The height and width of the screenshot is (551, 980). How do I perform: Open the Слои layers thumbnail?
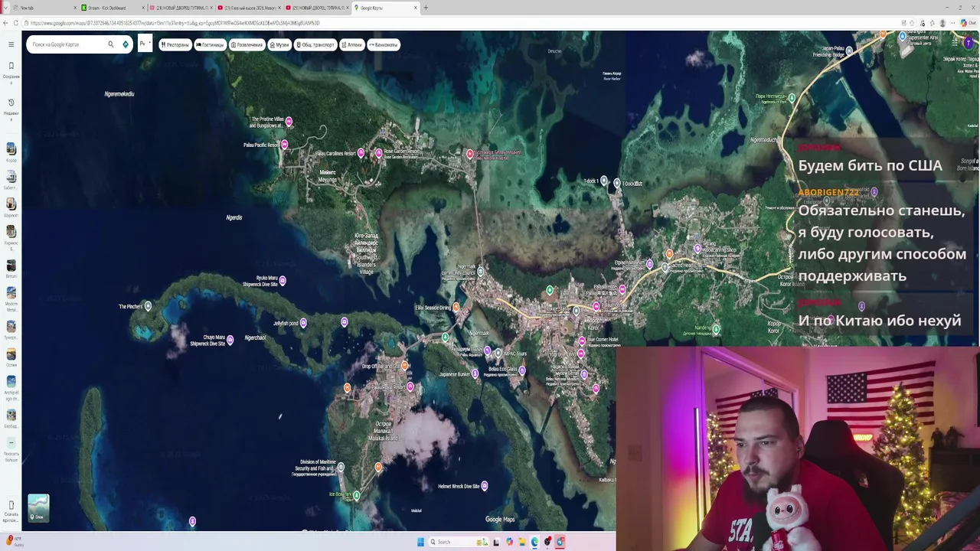38,508
